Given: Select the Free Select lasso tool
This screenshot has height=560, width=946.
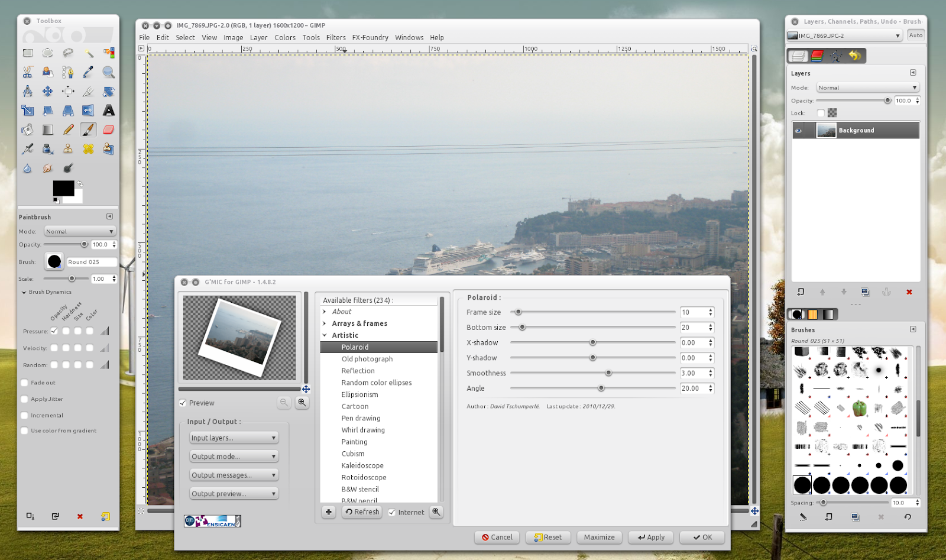Looking at the screenshot, I should (x=68, y=53).
